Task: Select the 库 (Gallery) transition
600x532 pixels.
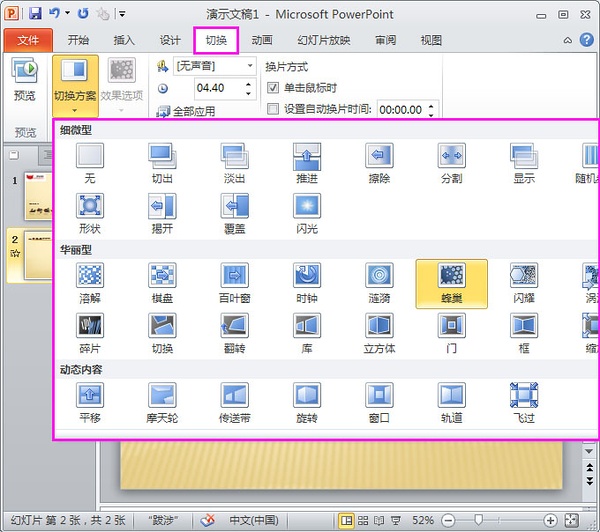Action: pyautogui.click(x=307, y=333)
